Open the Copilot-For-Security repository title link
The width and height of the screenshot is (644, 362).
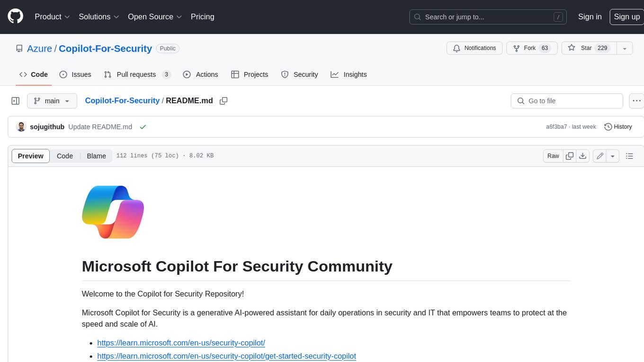click(x=105, y=48)
